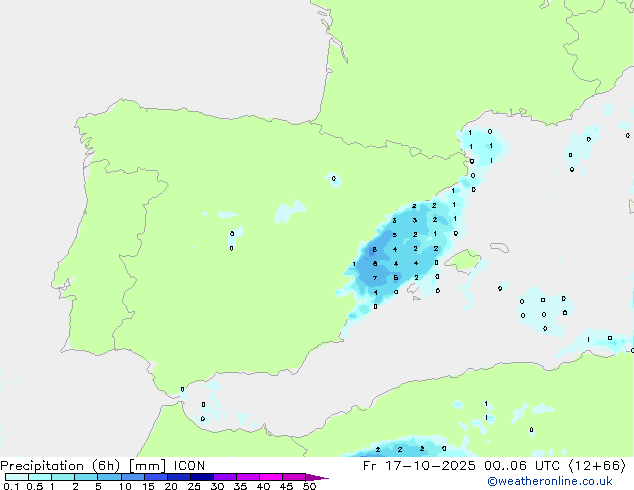
Task: Click the 10–15 mm legend color swatch
Action: (132, 477)
